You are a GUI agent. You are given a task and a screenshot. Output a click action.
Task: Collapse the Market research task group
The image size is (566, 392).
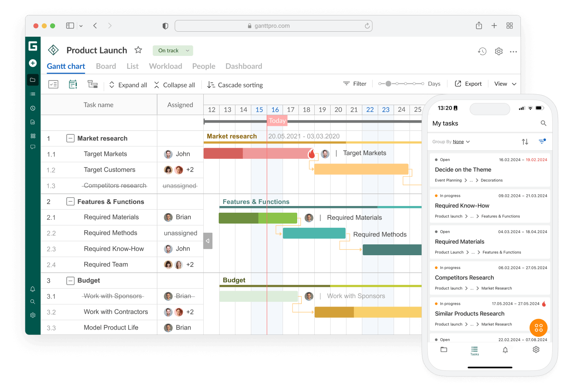(70, 138)
